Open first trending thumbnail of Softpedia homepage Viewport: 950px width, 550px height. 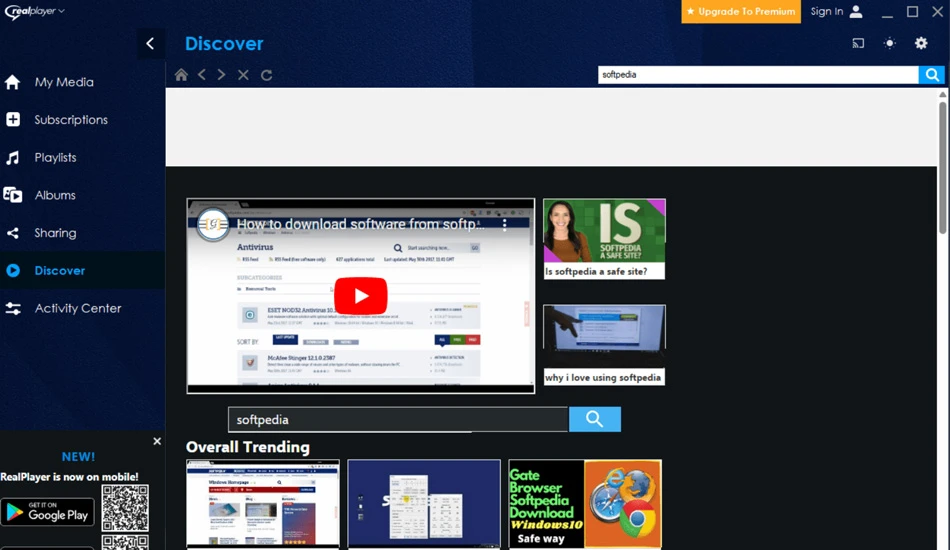(x=263, y=503)
